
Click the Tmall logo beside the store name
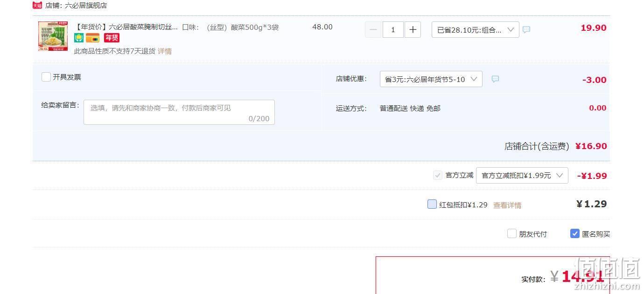pos(37,5)
